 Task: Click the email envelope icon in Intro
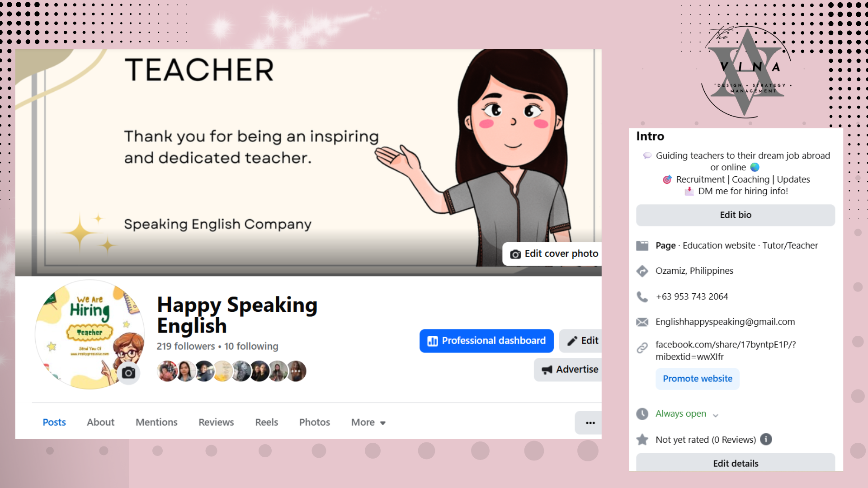[x=642, y=322]
